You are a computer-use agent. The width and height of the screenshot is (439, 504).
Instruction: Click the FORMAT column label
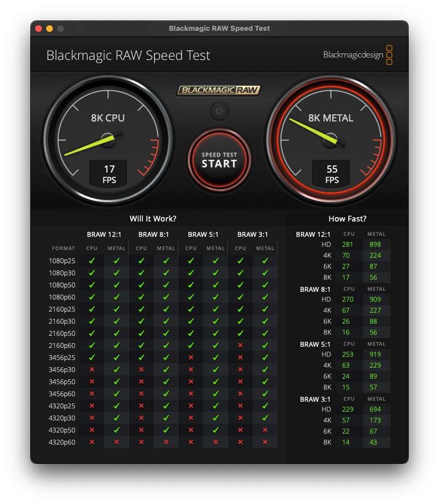63,248
